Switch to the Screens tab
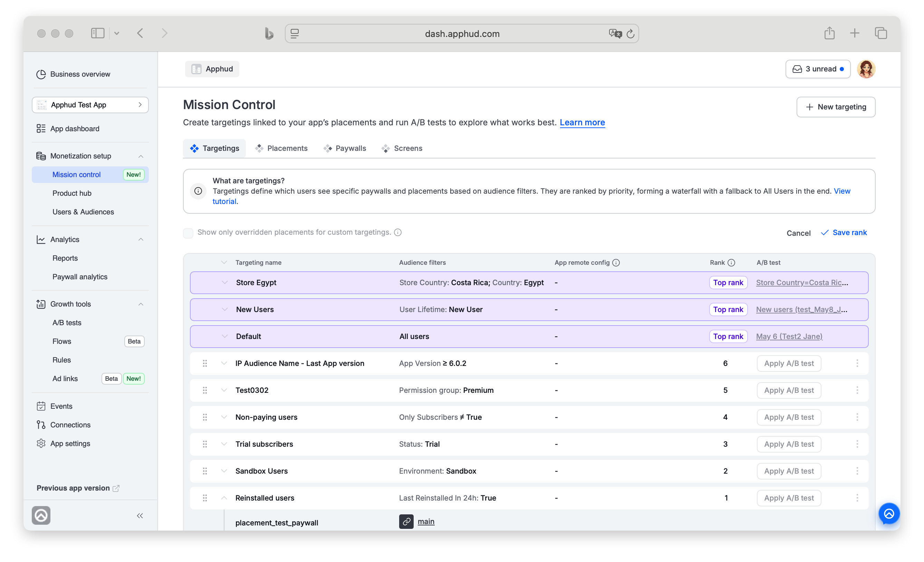The width and height of the screenshot is (924, 562). (402, 148)
